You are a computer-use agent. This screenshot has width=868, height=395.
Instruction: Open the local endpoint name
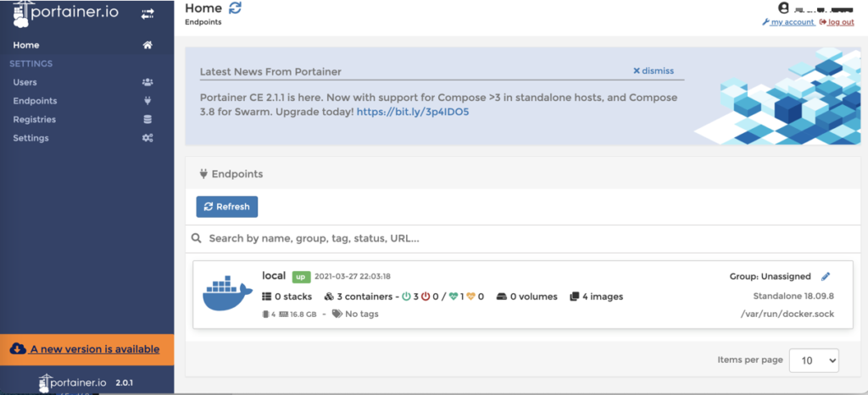[x=274, y=275]
